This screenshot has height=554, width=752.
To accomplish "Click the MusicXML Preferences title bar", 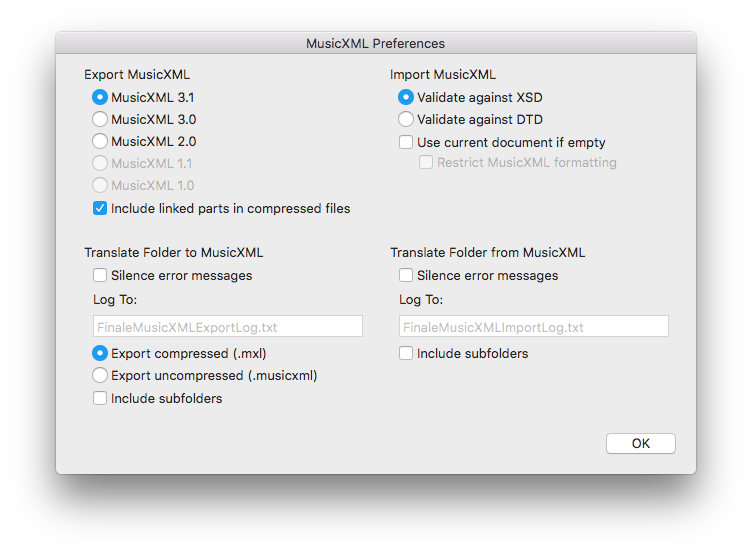I will click(376, 43).
